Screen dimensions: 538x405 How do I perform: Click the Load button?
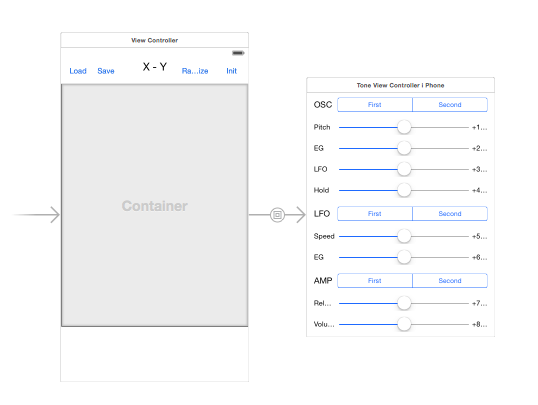[x=78, y=71]
